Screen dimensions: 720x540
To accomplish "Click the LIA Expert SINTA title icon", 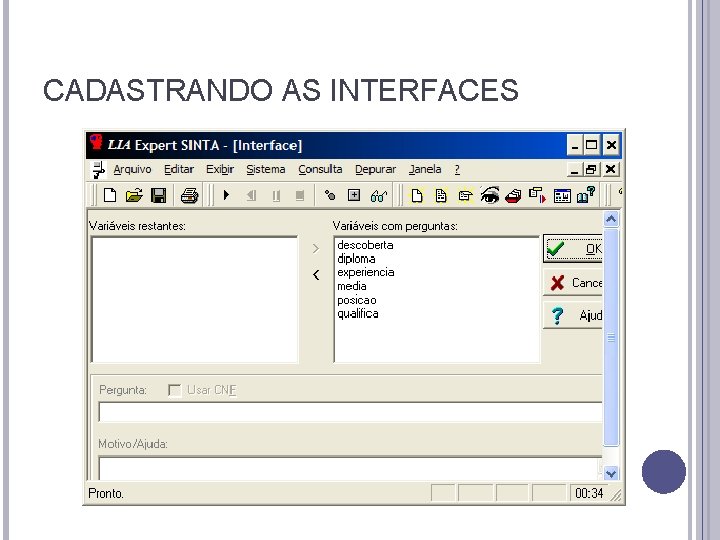I will [96, 142].
